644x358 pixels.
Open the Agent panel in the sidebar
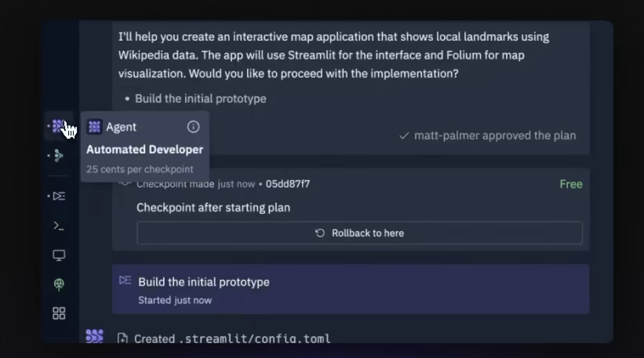(x=59, y=126)
